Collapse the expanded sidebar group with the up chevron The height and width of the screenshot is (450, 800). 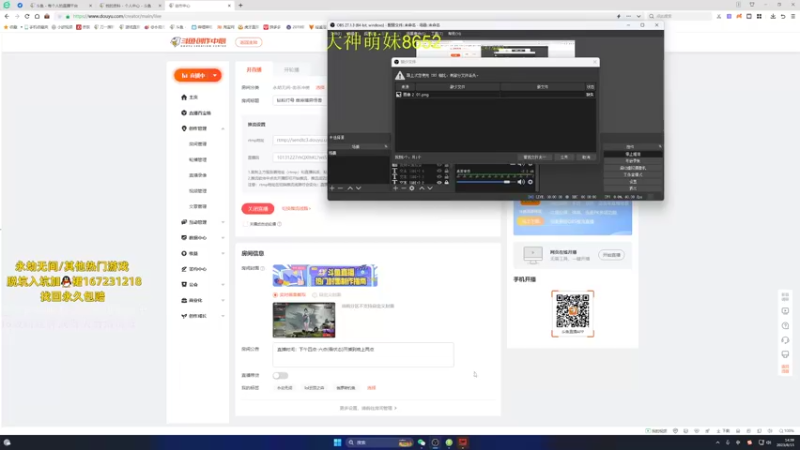tap(223, 129)
